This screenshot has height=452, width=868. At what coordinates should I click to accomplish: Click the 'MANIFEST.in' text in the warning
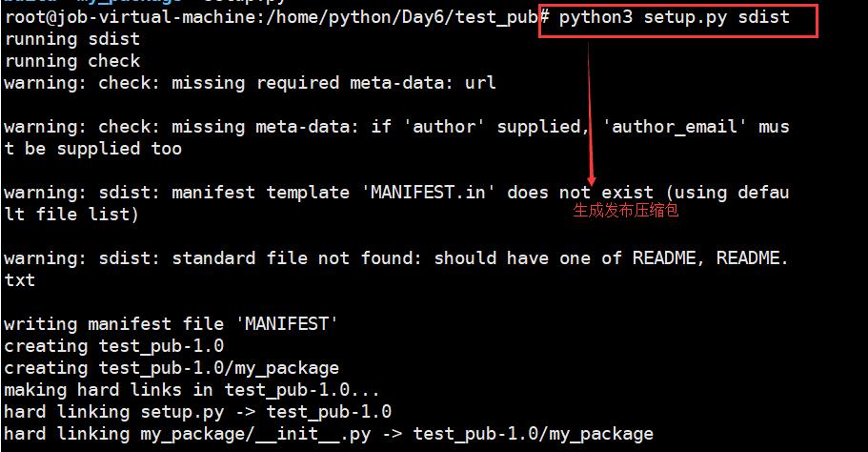pos(428,193)
